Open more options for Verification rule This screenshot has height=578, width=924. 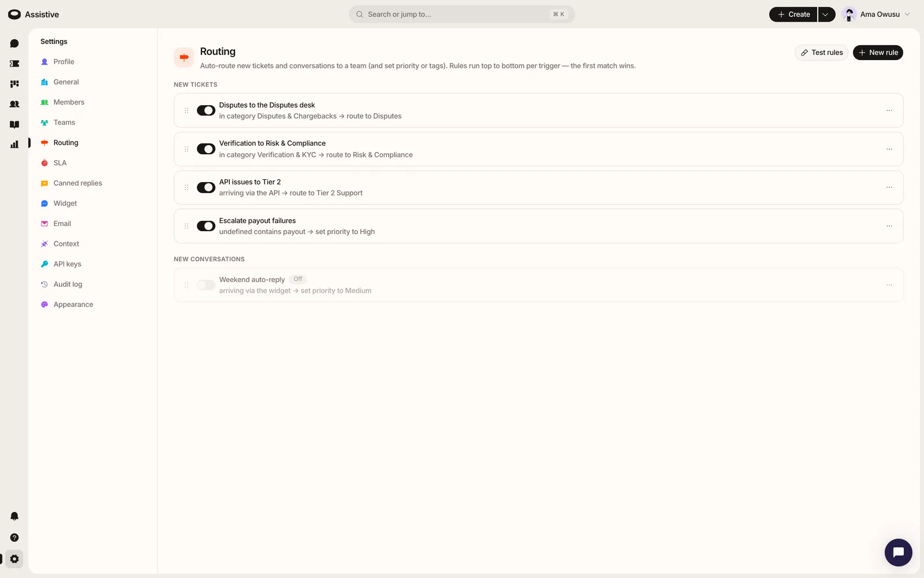pyautogui.click(x=889, y=149)
